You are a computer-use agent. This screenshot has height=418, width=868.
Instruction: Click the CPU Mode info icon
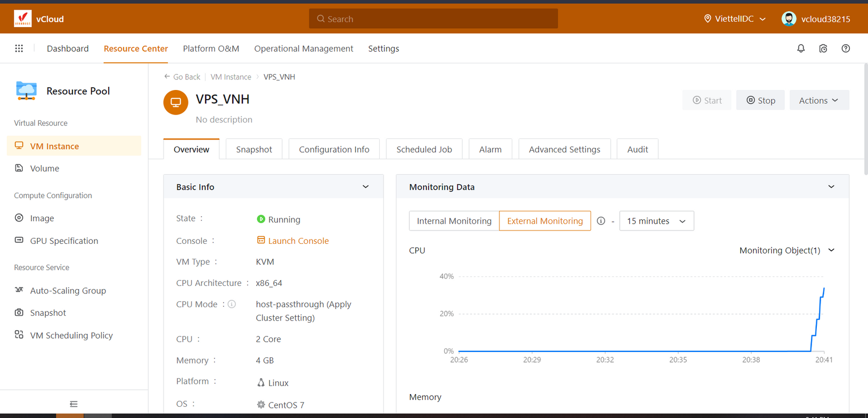pos(232,304)
